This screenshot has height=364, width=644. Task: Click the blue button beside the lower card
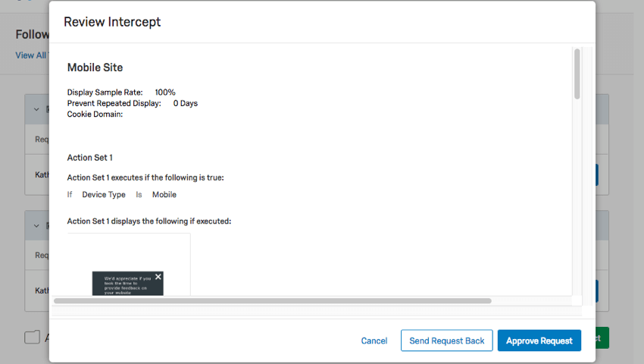click(597, 291)
